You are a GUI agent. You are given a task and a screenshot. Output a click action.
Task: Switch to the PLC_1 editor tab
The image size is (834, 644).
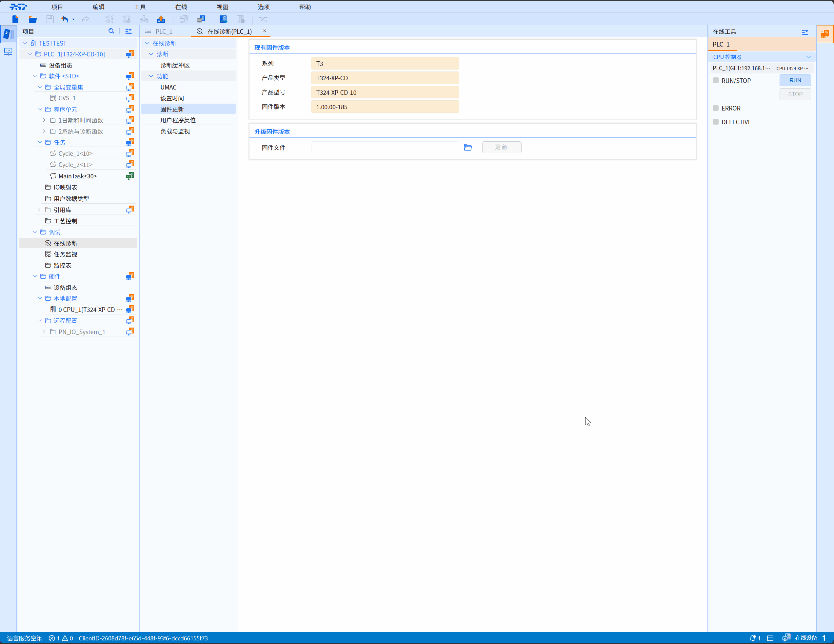click(x=164, y=31)
